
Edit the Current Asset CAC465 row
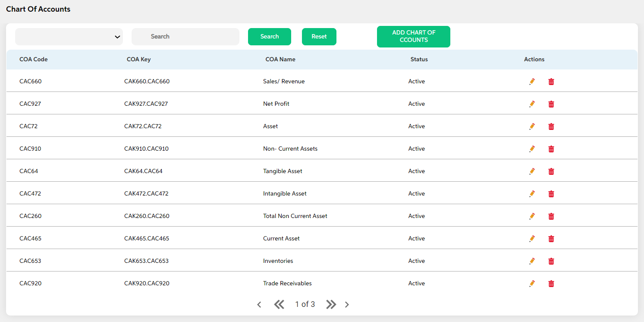(532, 239)
